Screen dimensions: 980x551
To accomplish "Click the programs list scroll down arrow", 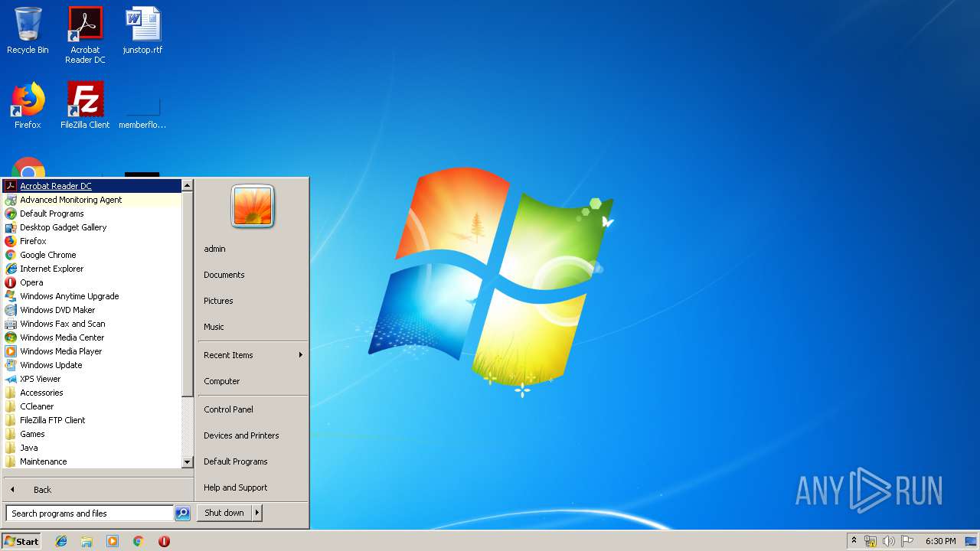I will click(188, 462).
